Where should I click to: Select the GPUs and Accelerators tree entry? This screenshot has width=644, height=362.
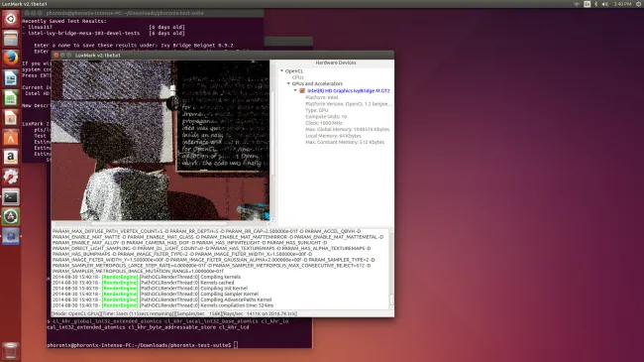tap(317, 83)
